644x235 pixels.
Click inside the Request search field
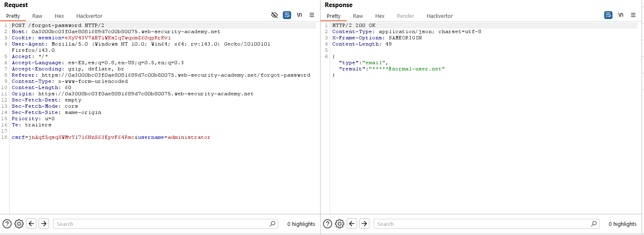pos(162,224)
